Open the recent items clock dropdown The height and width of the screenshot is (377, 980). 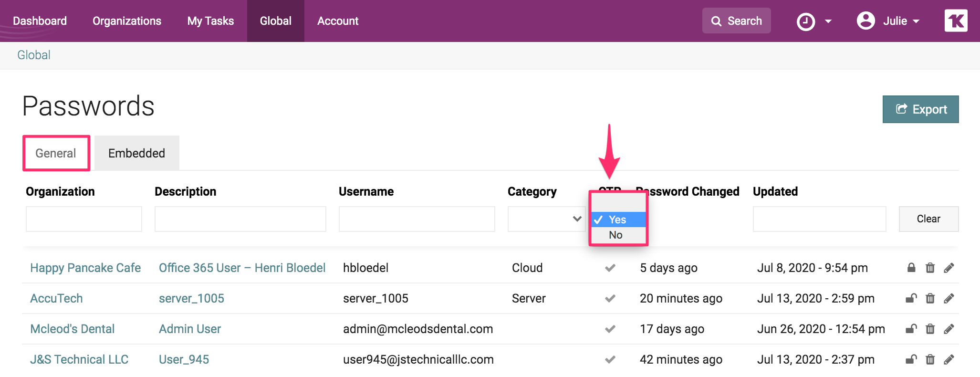(x=814, y=21)
